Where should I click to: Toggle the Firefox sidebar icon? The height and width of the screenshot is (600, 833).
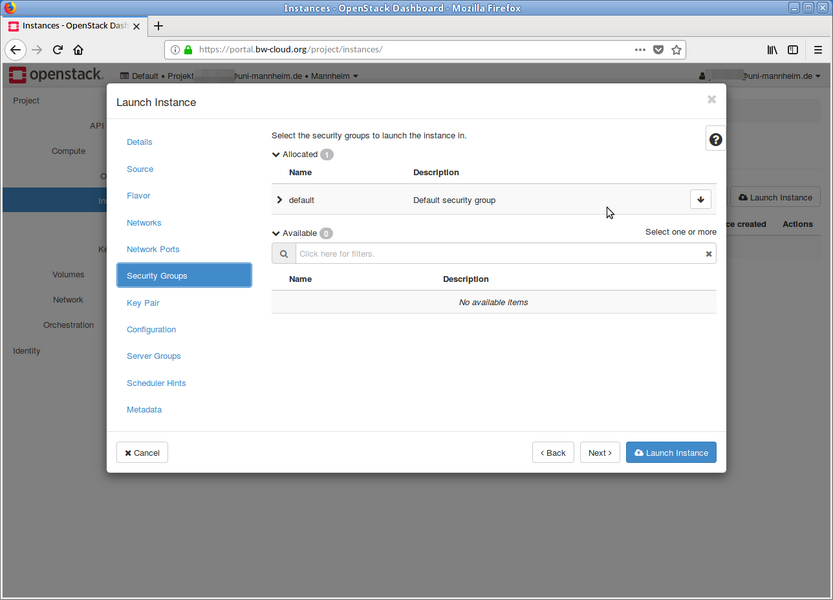[792, 49]
